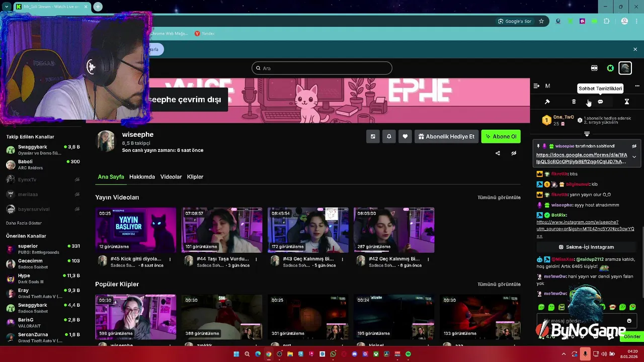Open the browser tab list dropdown

click(7, 7)
